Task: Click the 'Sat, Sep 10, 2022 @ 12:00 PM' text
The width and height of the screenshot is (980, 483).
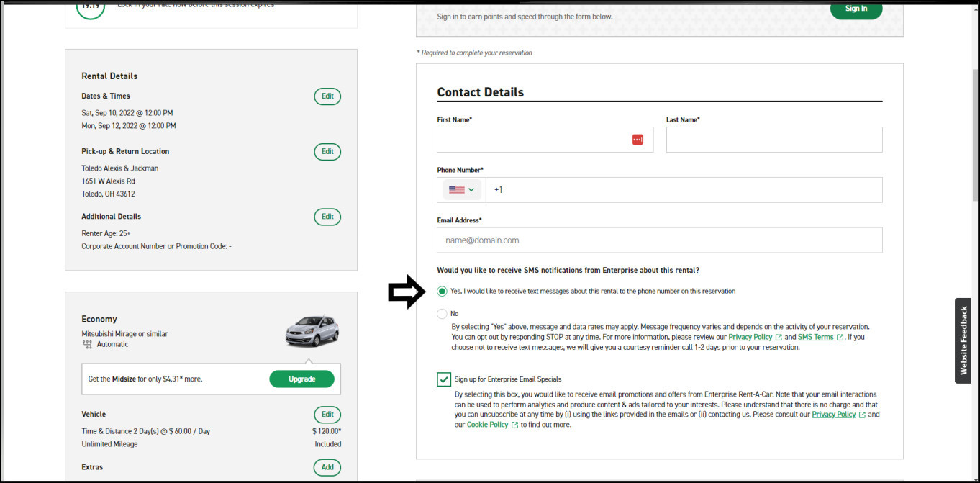Action: pyautogui.click(x=127, y=113)
